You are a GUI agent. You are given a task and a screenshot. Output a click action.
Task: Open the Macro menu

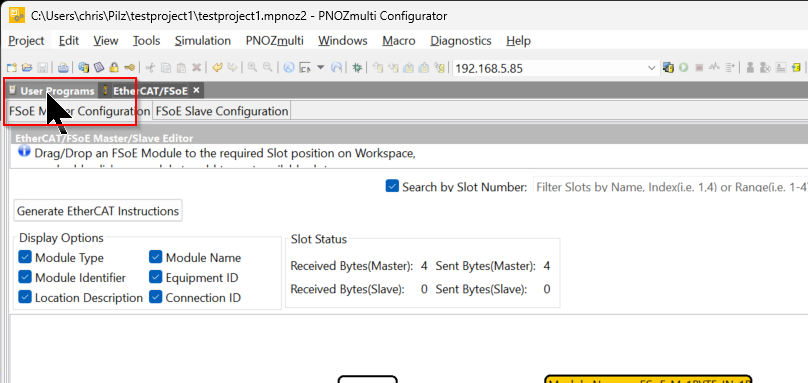[x=399, y=41]
